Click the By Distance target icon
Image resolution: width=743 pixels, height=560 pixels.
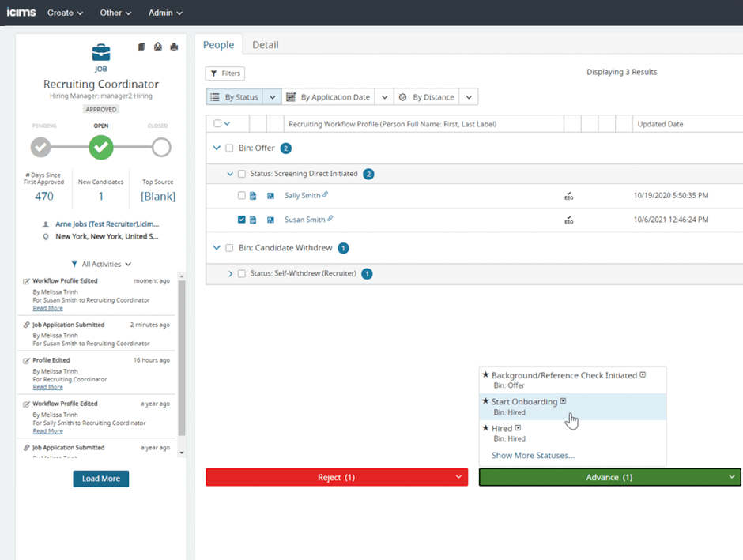[x=403, y=97]
